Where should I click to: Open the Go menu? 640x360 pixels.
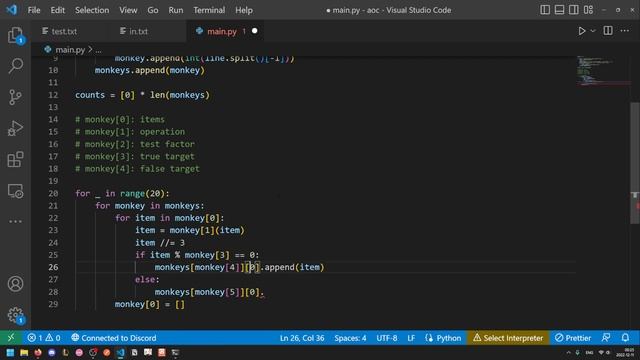[x=153, y=10]
